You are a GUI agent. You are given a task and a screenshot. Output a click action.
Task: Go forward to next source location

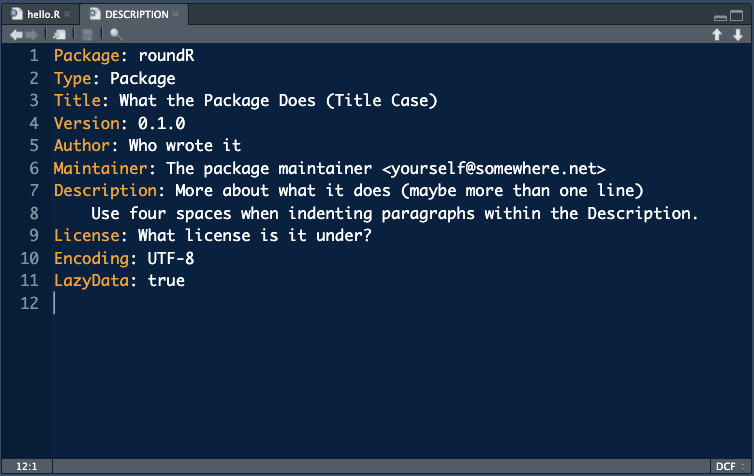tap(32, 35)
